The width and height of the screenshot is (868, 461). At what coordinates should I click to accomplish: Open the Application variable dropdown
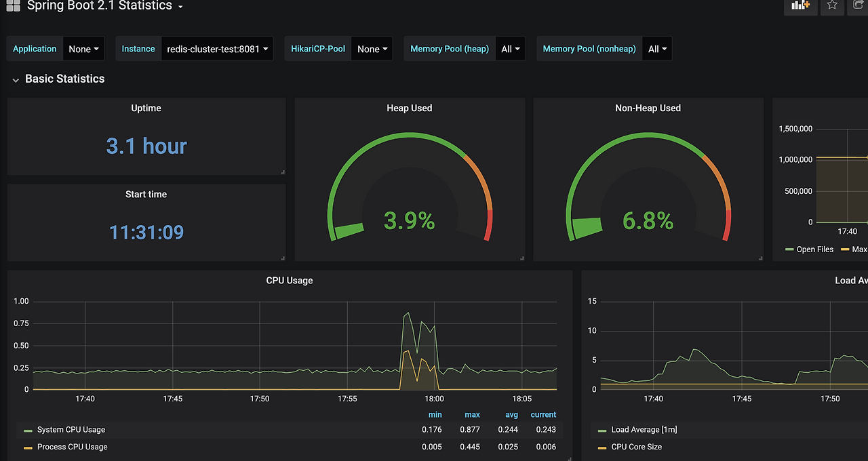84,49
